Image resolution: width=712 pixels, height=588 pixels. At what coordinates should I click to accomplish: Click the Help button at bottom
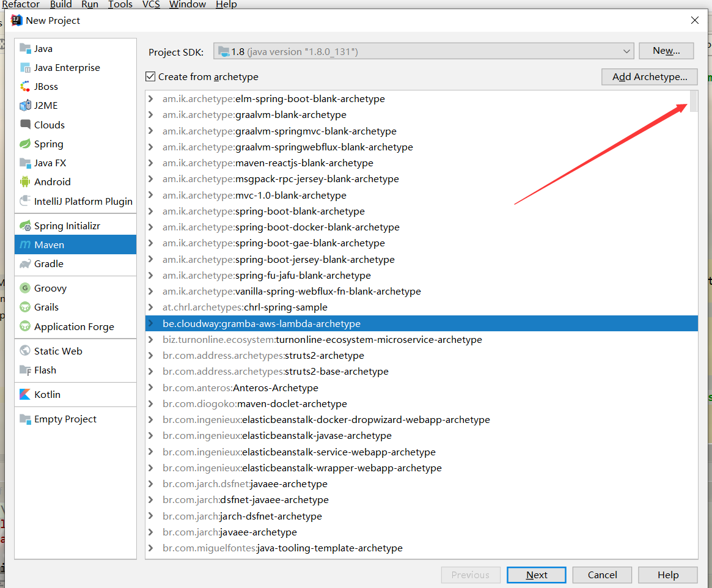pos(668,575)
